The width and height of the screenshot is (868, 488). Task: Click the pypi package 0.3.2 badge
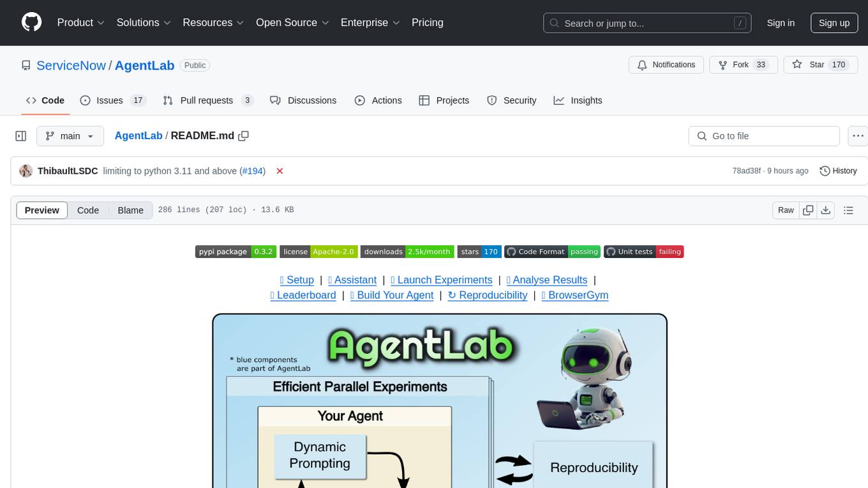[x=236, y=252]
